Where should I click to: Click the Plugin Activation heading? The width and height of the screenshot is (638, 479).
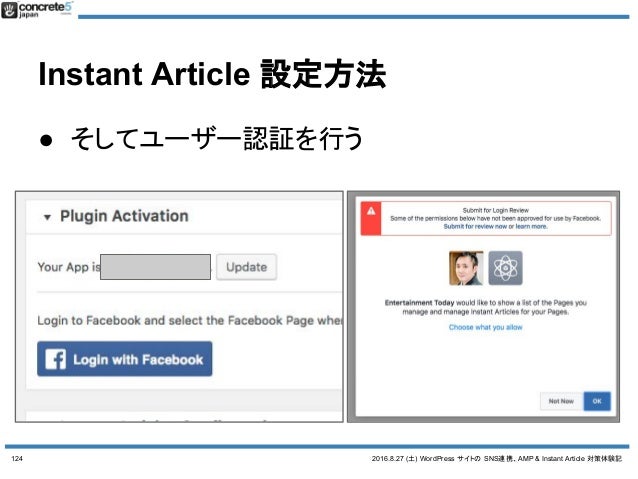[x=124, y=216]
